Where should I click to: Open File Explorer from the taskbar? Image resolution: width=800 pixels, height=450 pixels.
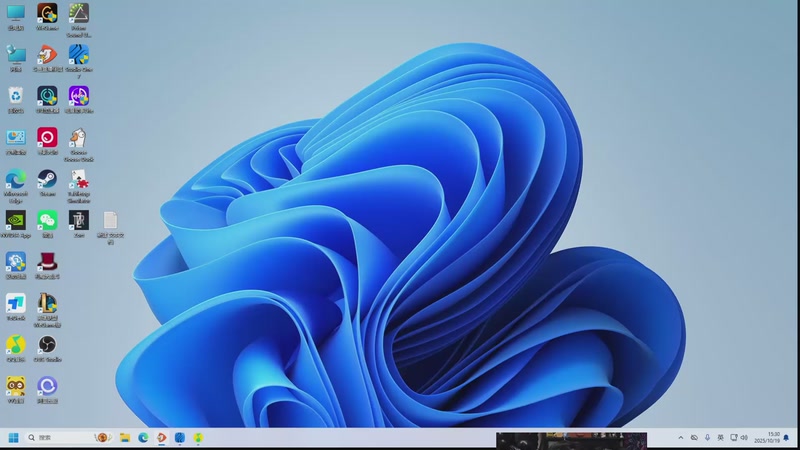[125, 437]
